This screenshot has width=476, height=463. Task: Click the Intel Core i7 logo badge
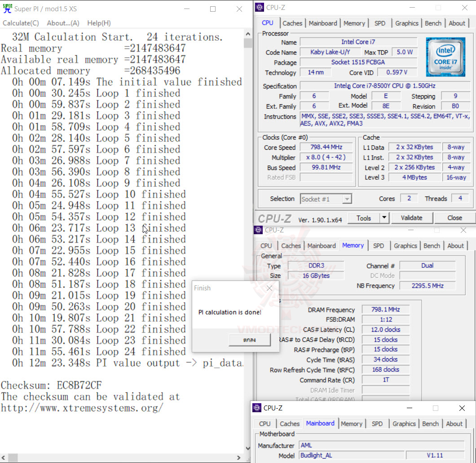(x=445, y=57)
